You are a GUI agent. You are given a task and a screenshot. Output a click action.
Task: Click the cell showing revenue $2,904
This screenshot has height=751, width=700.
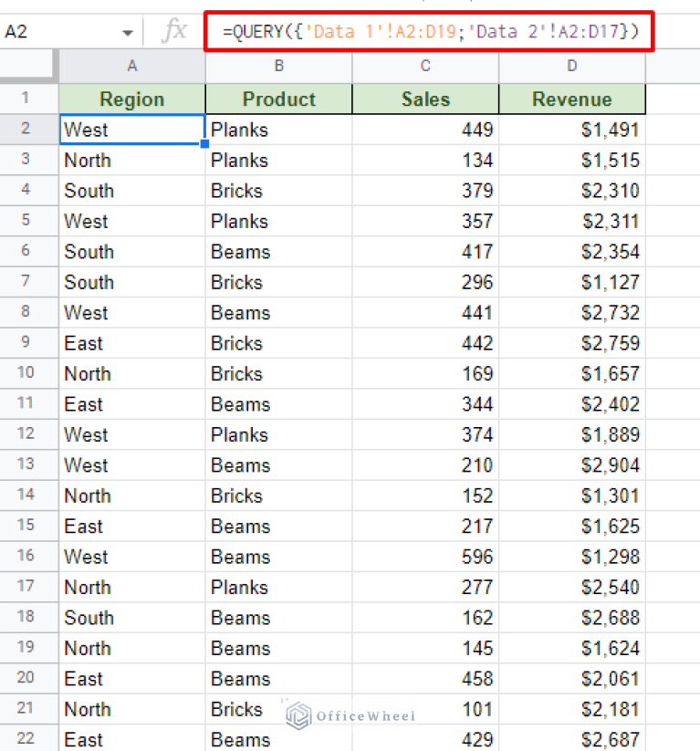click(571, 465)
